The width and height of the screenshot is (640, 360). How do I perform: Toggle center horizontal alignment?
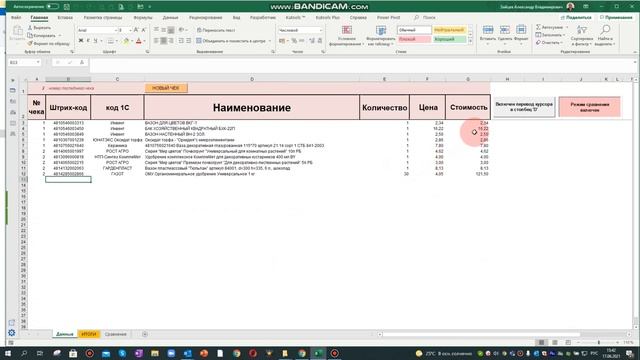164,41
